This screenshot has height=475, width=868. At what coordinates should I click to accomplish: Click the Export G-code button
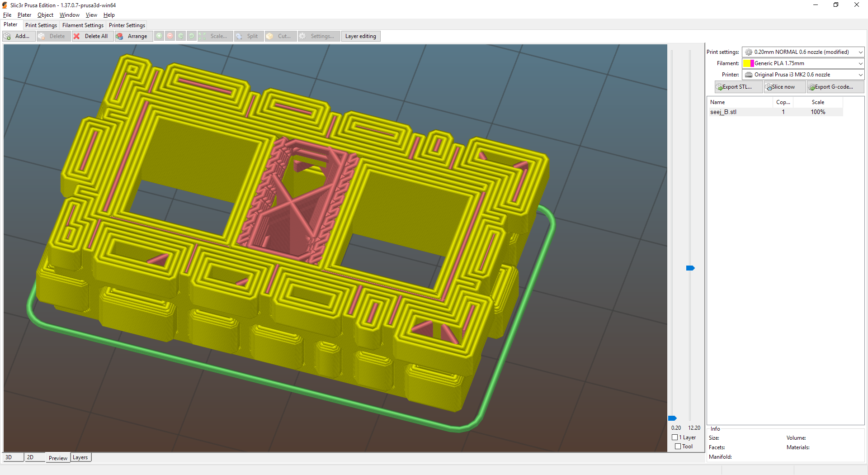click(834, 86)
